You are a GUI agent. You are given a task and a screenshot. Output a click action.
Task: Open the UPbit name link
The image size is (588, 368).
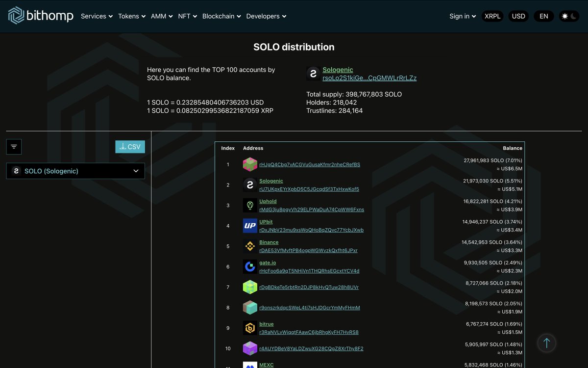266,222
